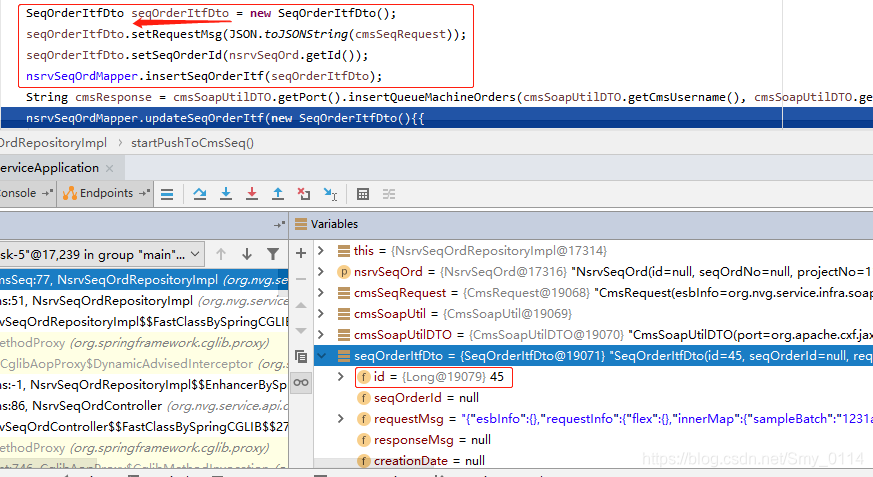The image size is (873, 477).
Task: Click the setRequestMsg code line
Action: click(x=246, y=34)
